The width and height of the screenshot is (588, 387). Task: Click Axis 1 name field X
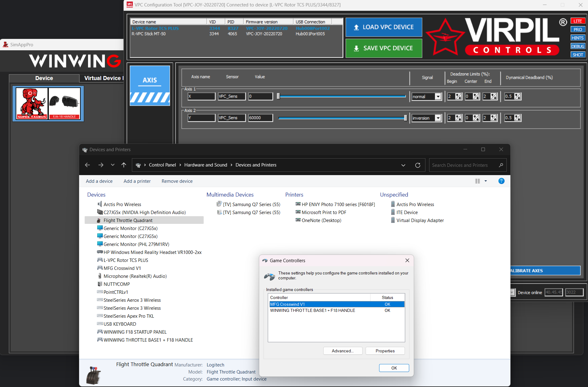point(202,97)
